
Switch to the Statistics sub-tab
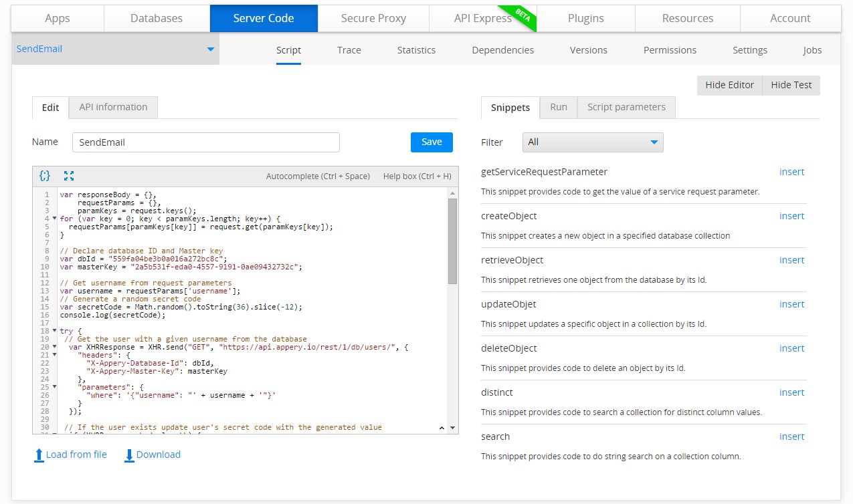click(x=416, y=50)
